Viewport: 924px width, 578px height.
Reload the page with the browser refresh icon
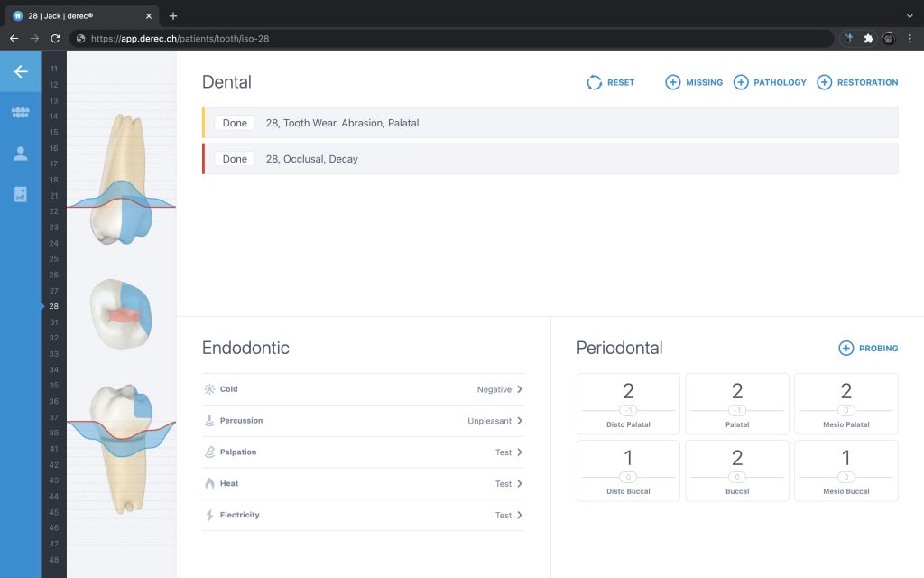click(x=55, y=38)
